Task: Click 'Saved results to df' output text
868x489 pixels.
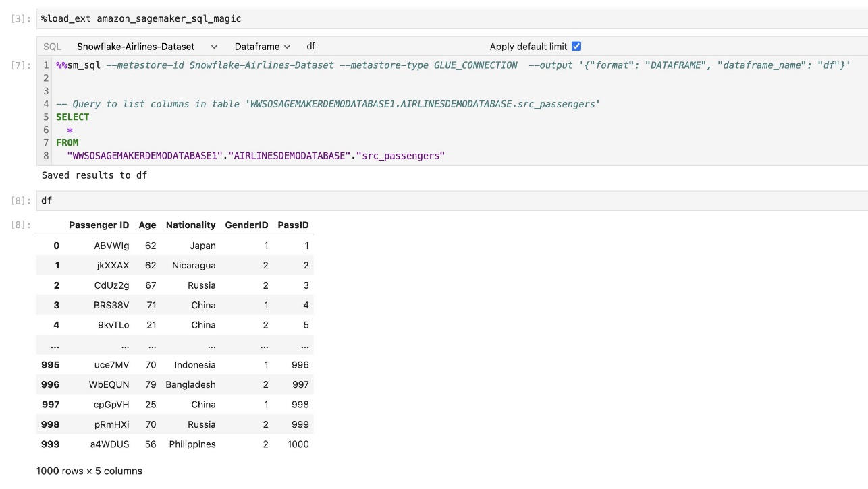Action: tap(94, 175)
